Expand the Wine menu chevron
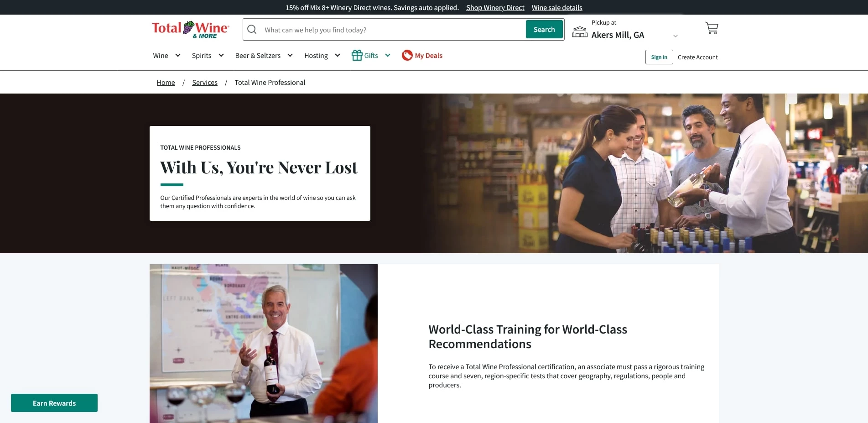The height and width of the screenshot is (423, 868). (x=178, y=55)
